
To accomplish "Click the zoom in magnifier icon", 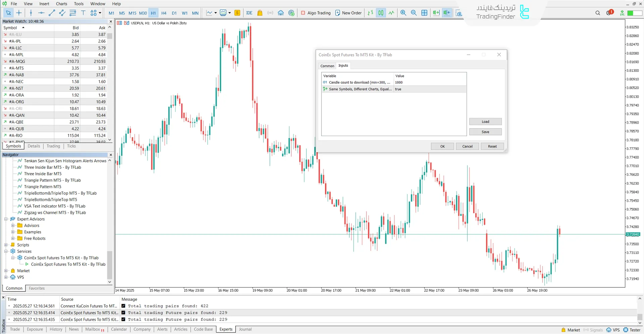I will pyautogui.click(x=403, y=13).
